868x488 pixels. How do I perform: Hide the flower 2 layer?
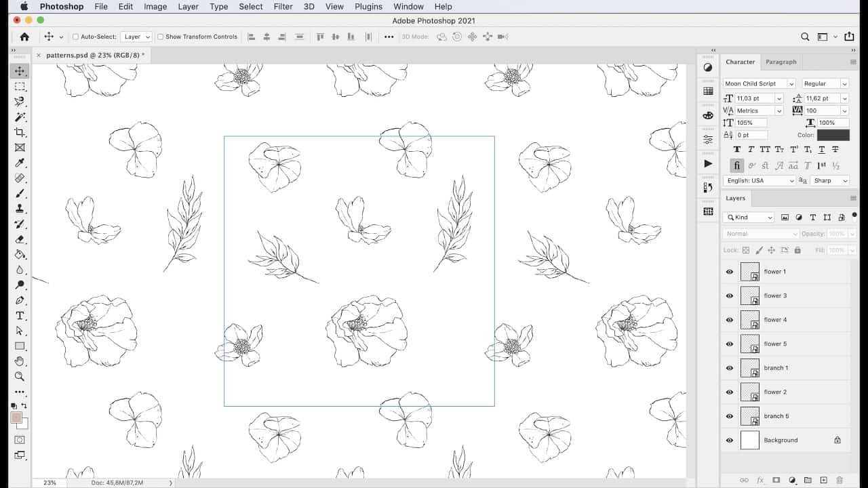(730, 392)
